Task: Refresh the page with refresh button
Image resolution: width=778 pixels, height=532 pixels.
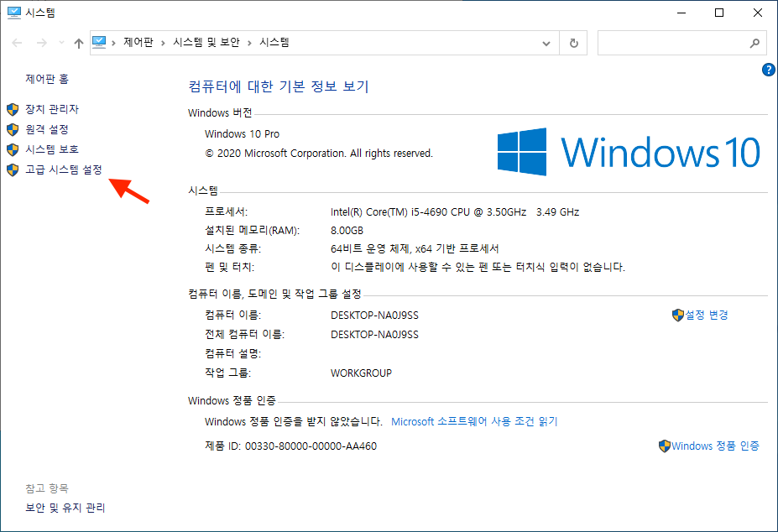Action: point(573,43)
